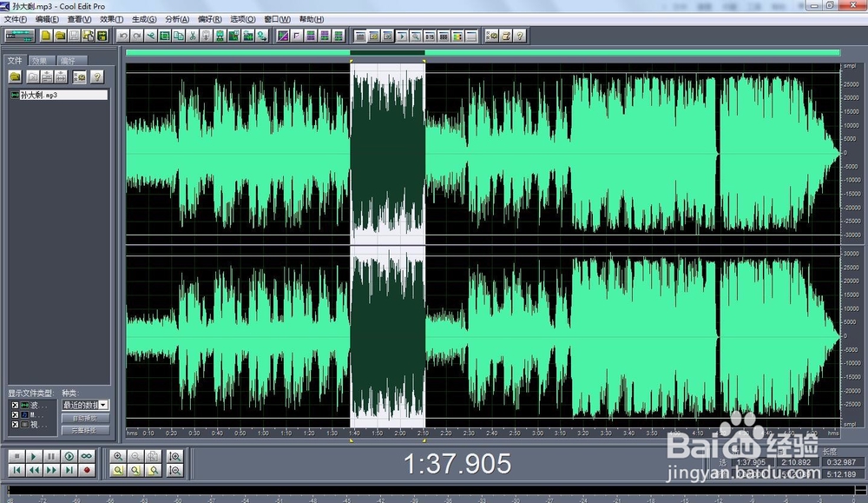The height and width of the screenshot is (503, 868).
Task: Click the undo arrow in the toolbar
Action: click(x=123, y=36)
